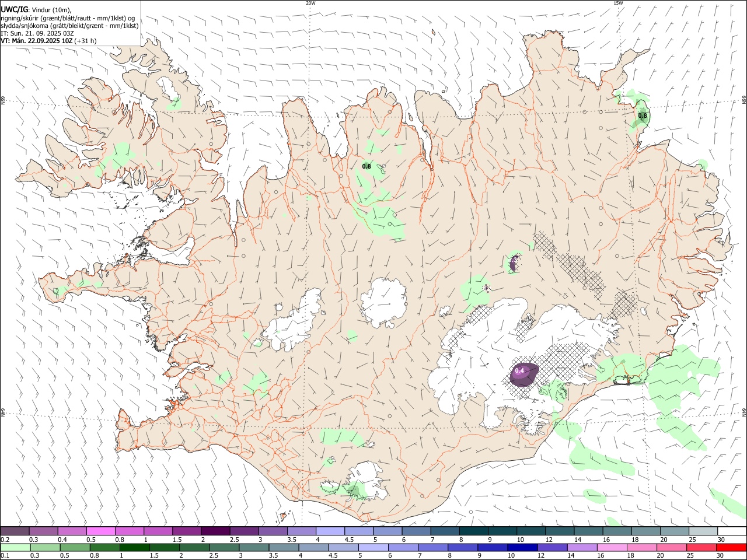The width and height of the screenshot is (747, 560).
Task: Click the "slydda/snjókoma" legend description line
Action: click(x=69, y=26)
